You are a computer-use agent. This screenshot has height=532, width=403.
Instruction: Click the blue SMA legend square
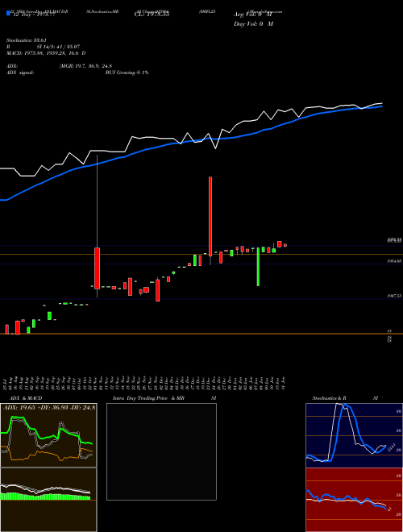(9, 14)
